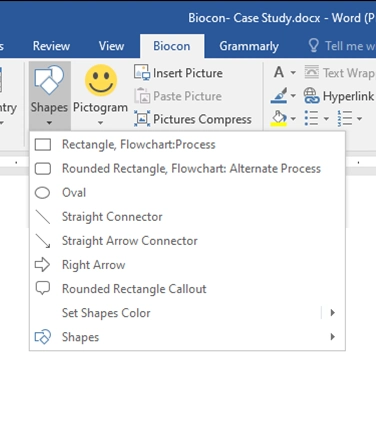Screen dimensions: 376x440
Task: Click the Insert Picture icon
Action: 142,72
